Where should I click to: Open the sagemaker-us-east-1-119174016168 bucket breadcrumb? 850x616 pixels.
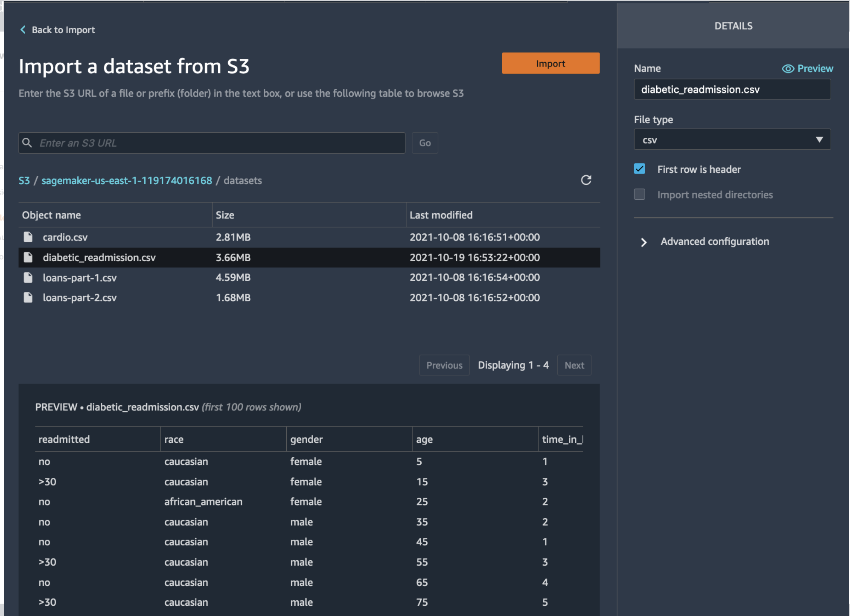tap(127, 180)
